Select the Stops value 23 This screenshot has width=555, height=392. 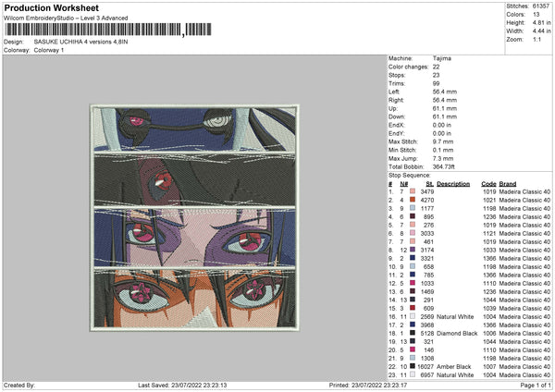pos(436,75)
